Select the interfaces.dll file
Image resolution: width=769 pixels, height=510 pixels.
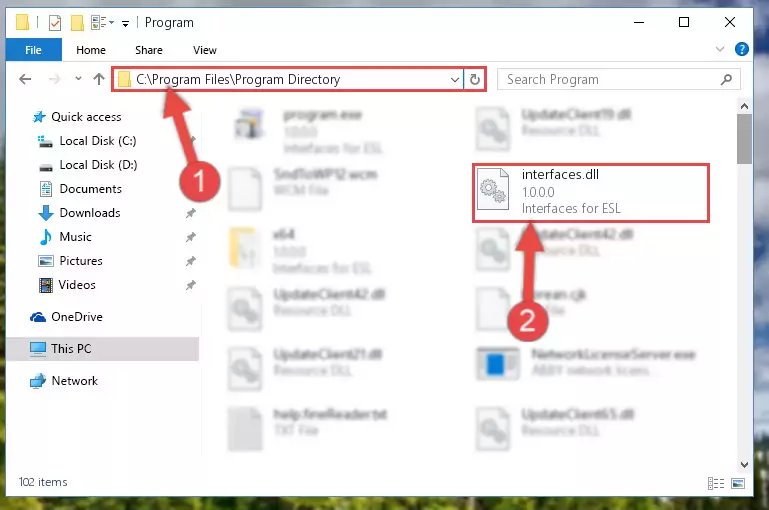[x=590, y=192]
